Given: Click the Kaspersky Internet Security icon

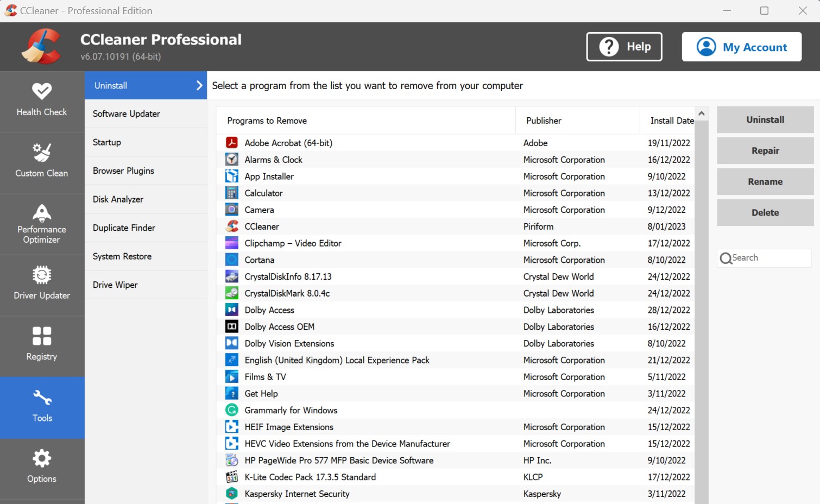Looking at the screenshot, I should click(x=232, y=494).
